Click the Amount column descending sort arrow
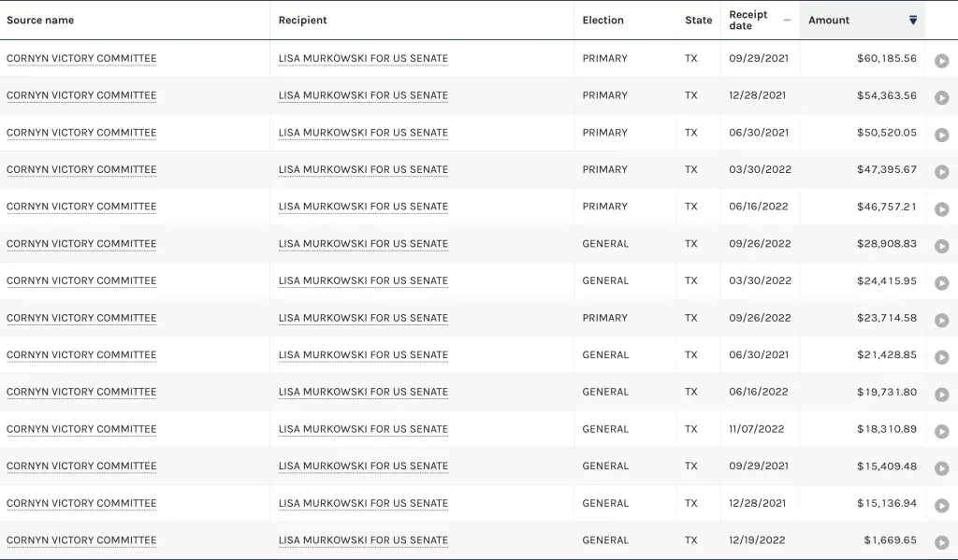958x560 pixels. tap(913, 21)
